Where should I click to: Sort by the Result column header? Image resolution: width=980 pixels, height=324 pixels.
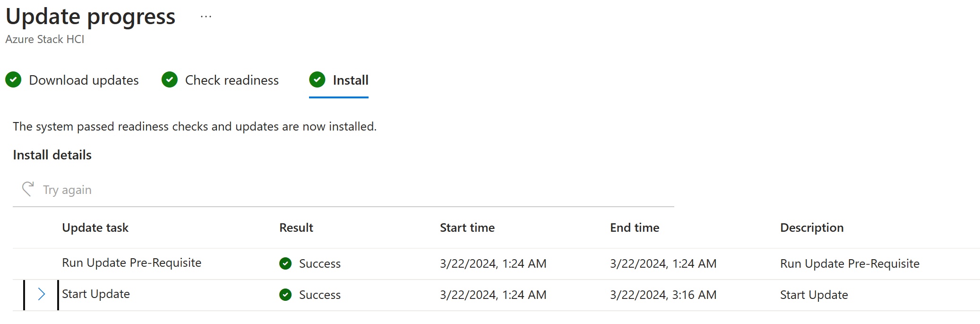pos(296,228)
